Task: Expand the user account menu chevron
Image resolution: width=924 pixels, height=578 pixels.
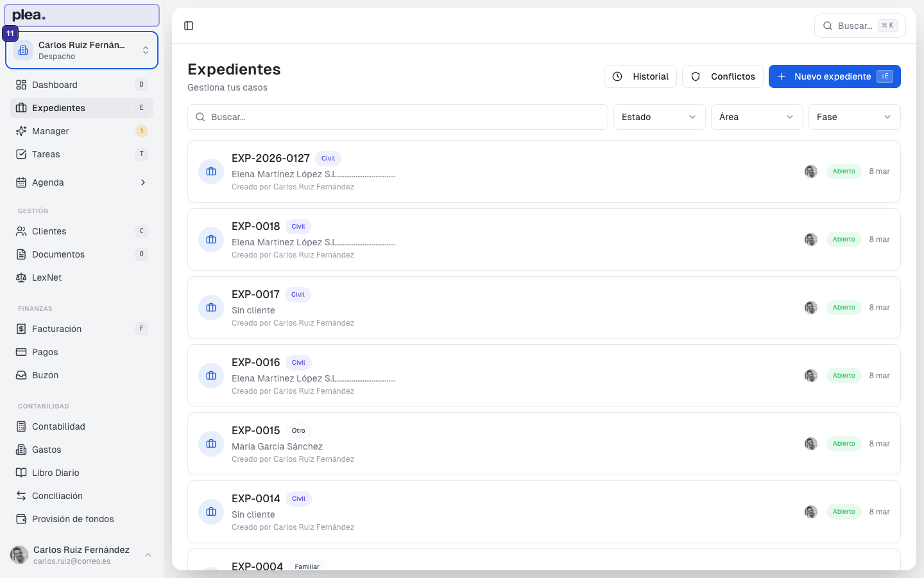Action: point(148,555)
